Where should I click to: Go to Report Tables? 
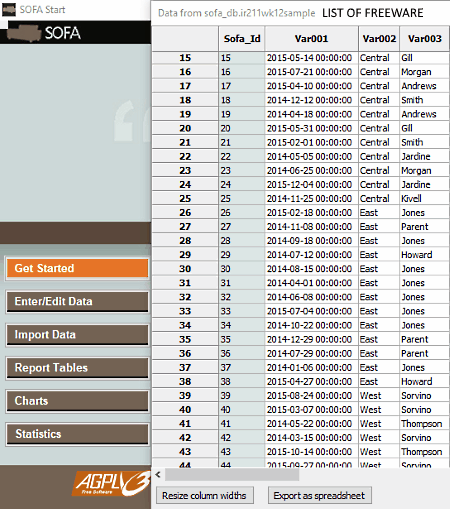(x=77, y=368)
